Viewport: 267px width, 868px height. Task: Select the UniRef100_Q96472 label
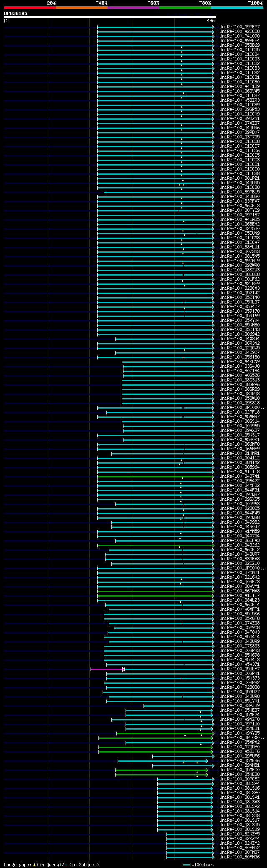click(x=239, y=481)
